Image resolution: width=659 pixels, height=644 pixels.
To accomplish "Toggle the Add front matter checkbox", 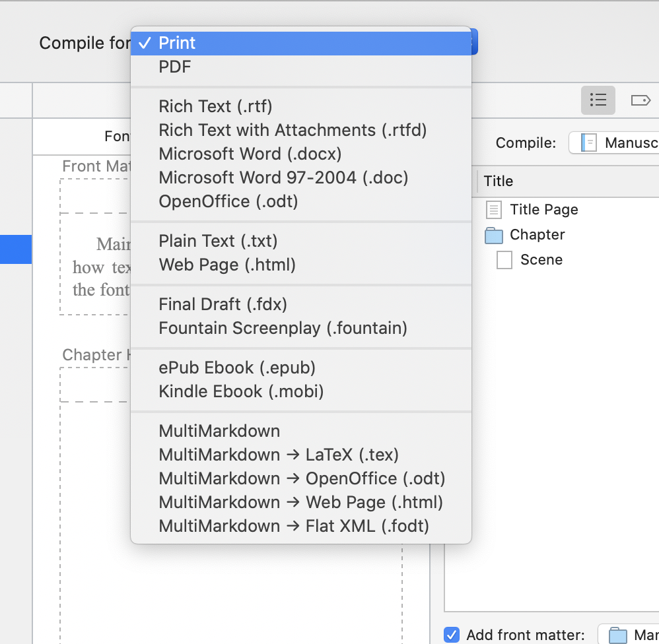I will (x=452, y=635).
